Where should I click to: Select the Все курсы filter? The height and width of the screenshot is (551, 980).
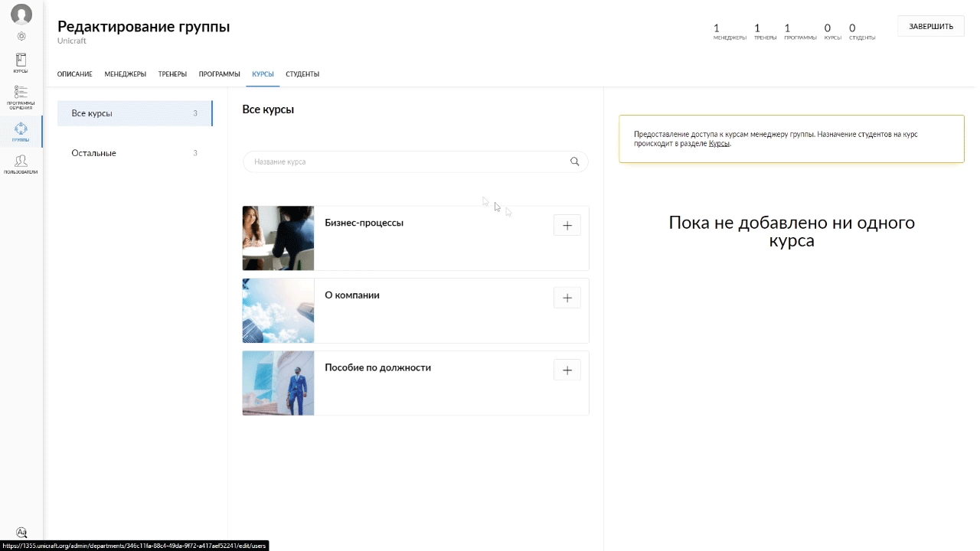click(135, 113)
